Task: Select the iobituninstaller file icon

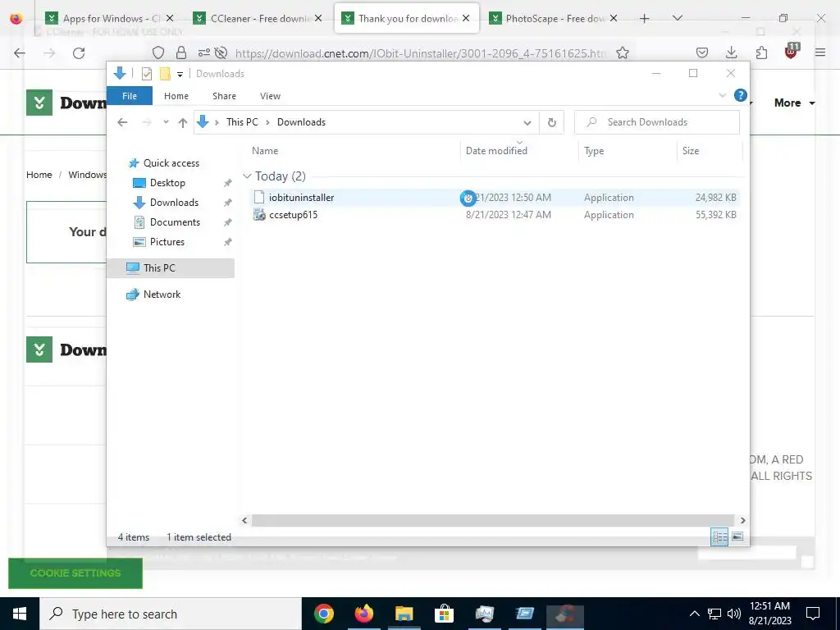Action: coord(259,197)
